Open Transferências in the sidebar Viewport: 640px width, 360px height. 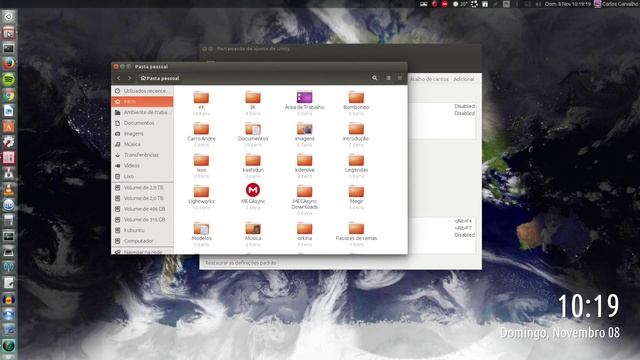point(142,155)
